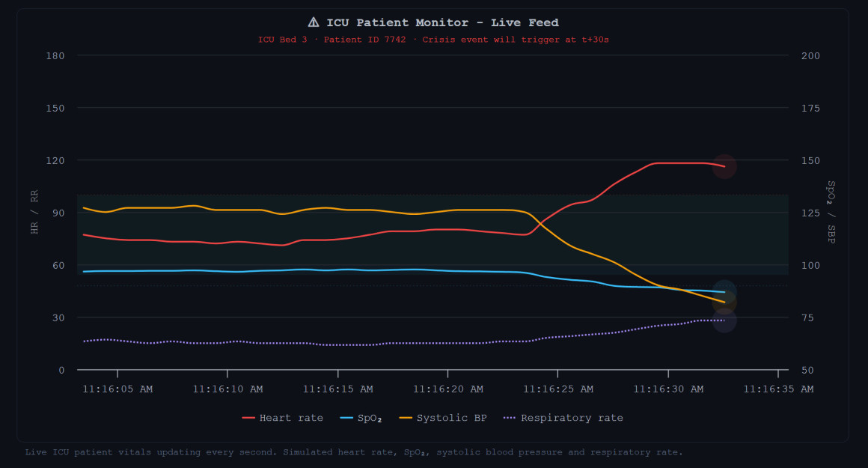
Task: Click the right axis value 175
Action: click(x=810, y=108)
